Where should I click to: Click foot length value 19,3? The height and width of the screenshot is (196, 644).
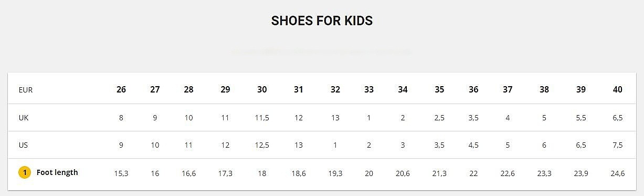pos(335,173)
